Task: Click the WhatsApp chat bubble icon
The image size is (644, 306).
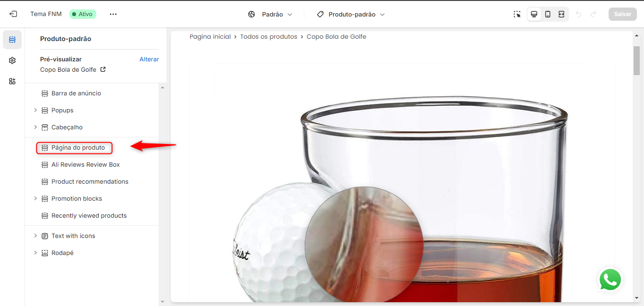Action: [x=610, y=280]
